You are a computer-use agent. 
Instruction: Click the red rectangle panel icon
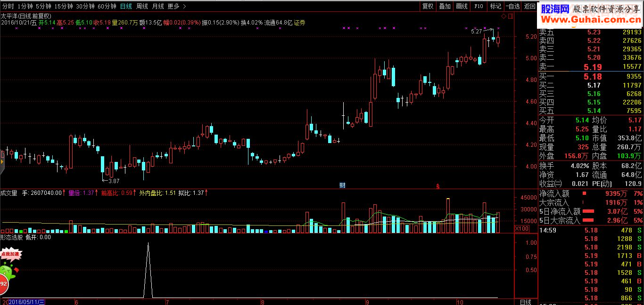[510, 17]
